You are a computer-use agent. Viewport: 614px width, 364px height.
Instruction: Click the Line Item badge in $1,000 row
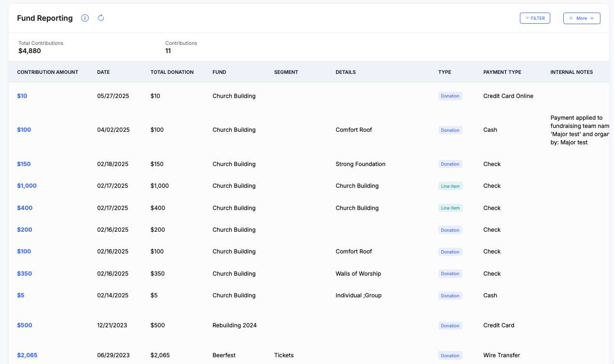click(x=450, y=186)
